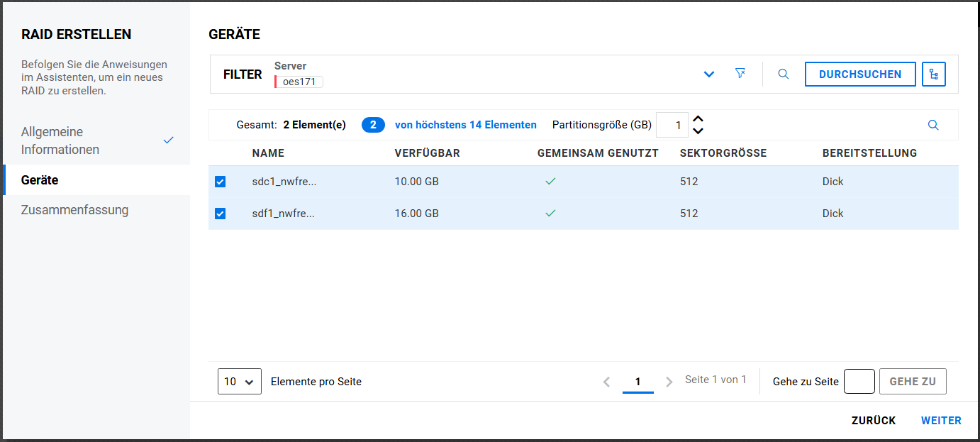Decrease partition size with down arrow
The width and height of the screenshot is (980, 442).
(698, 131)
